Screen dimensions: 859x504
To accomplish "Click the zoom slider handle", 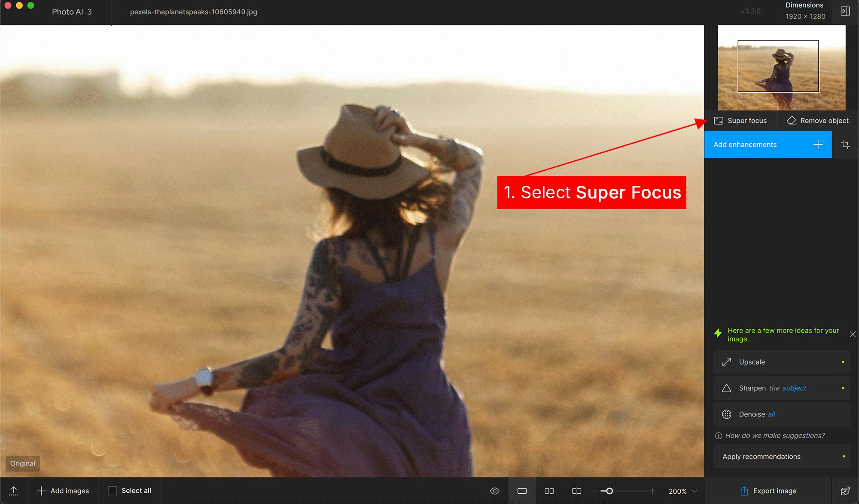I will click(x=609, y=491).
